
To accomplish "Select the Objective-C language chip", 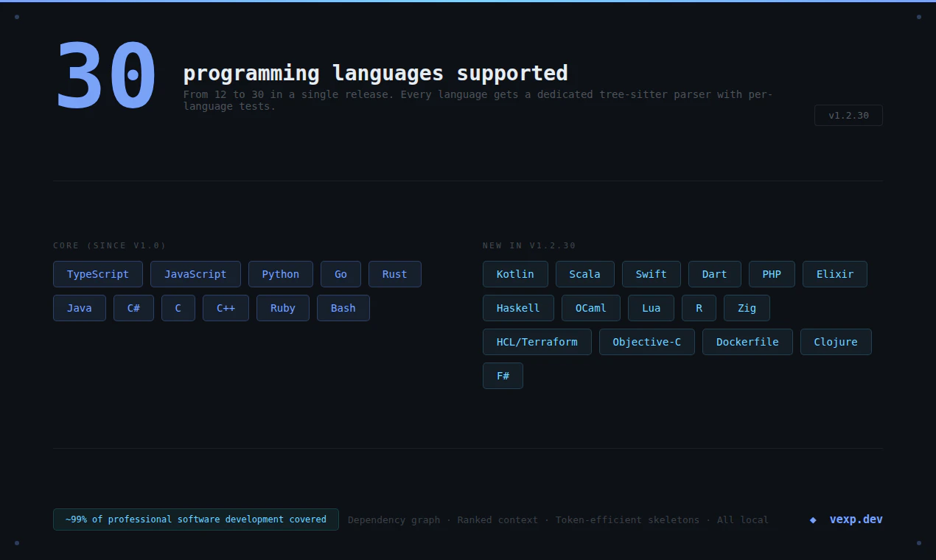I will [647, 342].
